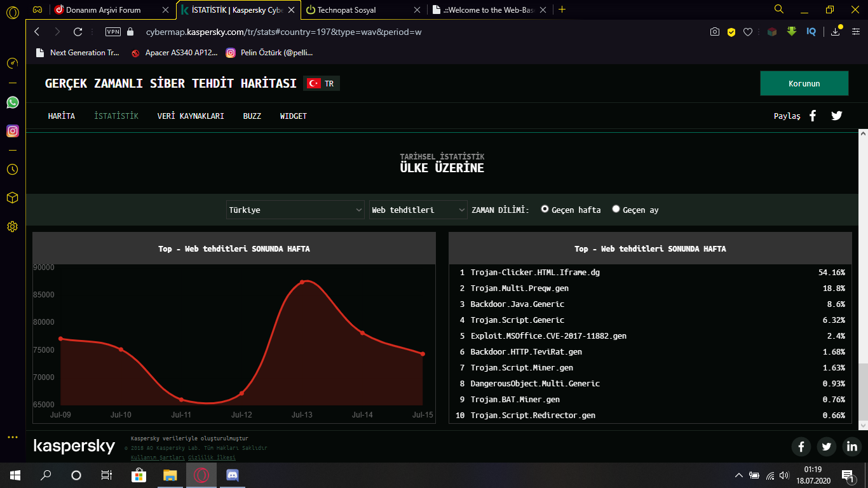
Task: Open Discord from the taskbar
Action: pyautogui.click(x=232, y=475)
